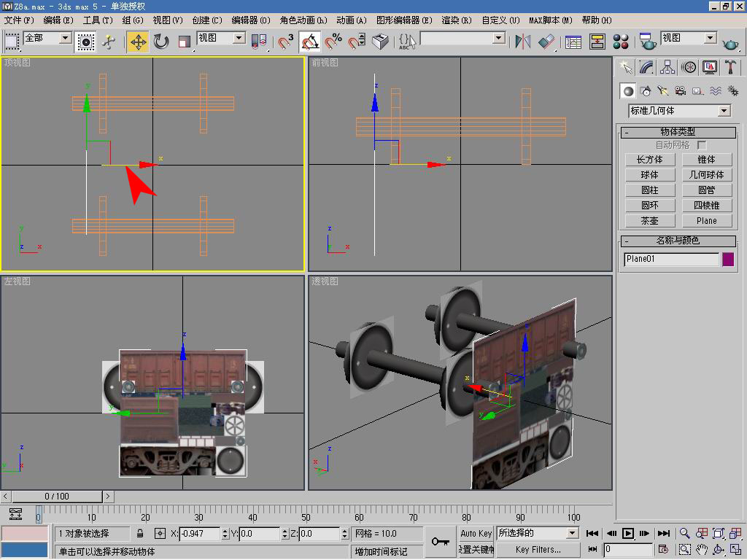This screenshot has width=747, height=560.
Task: Select the Lights category icon
Action: coord(662,91)
